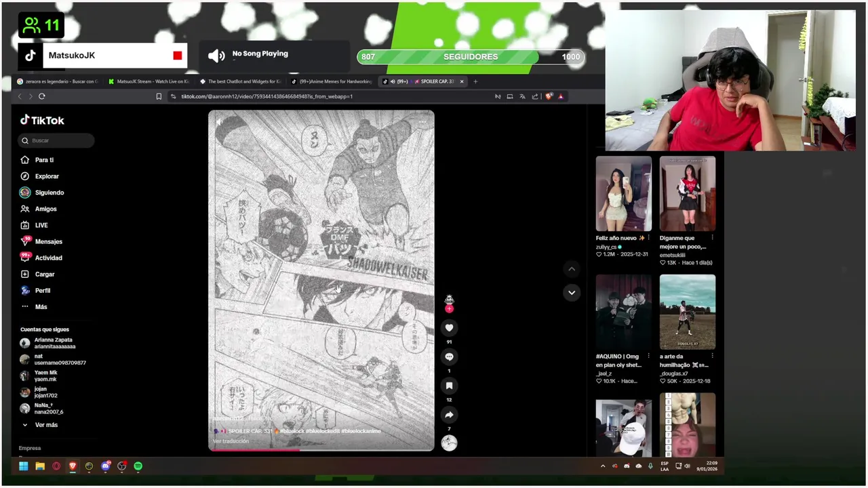The height and width of the screenshot is (488, 868).
Task: Go back in browser history
Action: pyautogui.click(x=20, y=96)
